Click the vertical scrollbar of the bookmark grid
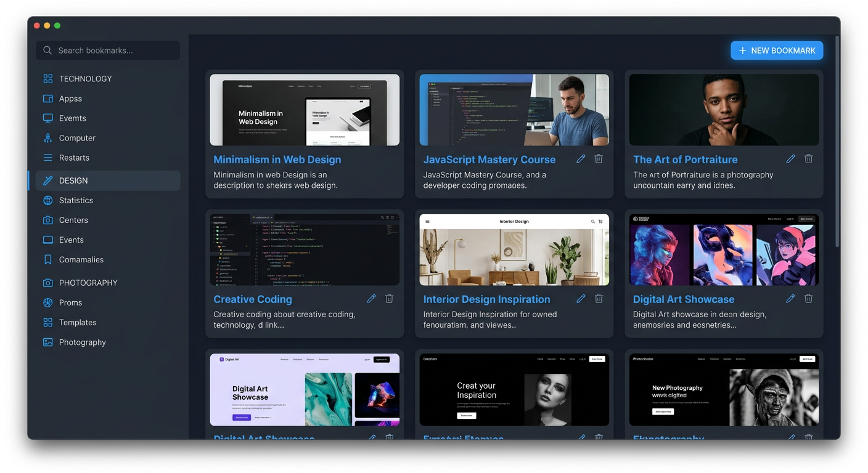This screenshot has width=868, height=473. (837, 142)
